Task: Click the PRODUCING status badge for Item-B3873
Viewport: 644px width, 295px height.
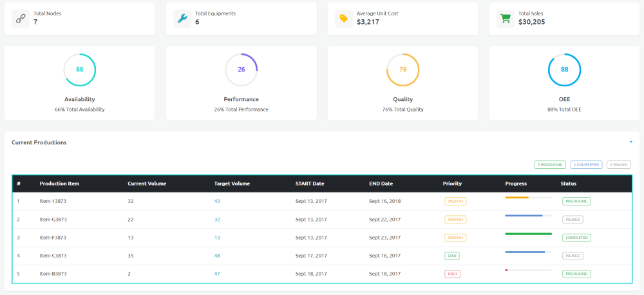Action: 576,274
